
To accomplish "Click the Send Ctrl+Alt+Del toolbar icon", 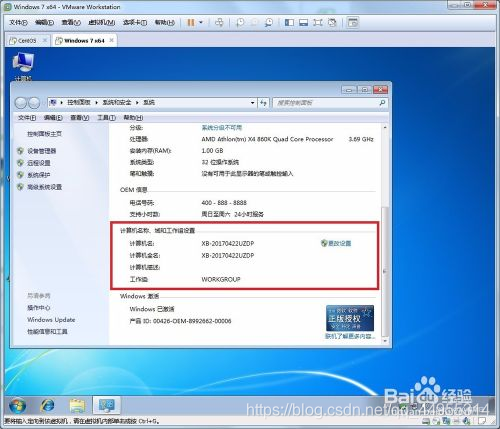I will (x=219, y=23).
